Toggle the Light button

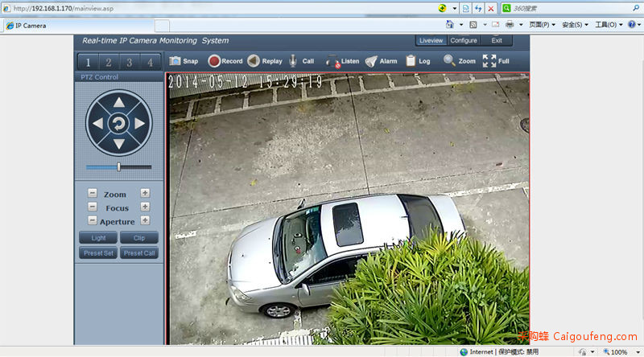(x=98, y=238)
